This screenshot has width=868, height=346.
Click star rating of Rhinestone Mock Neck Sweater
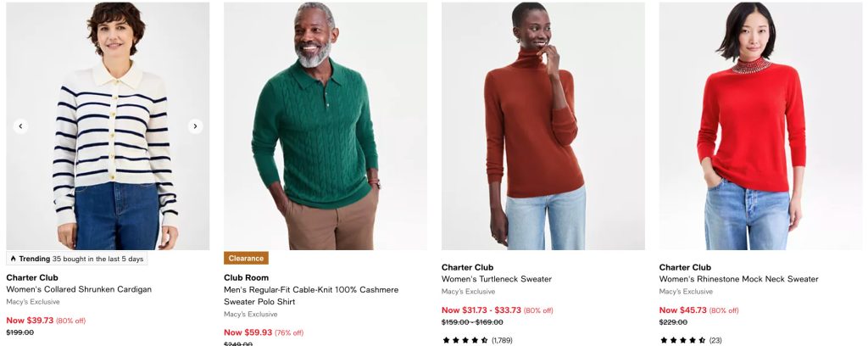pos(682,340)
